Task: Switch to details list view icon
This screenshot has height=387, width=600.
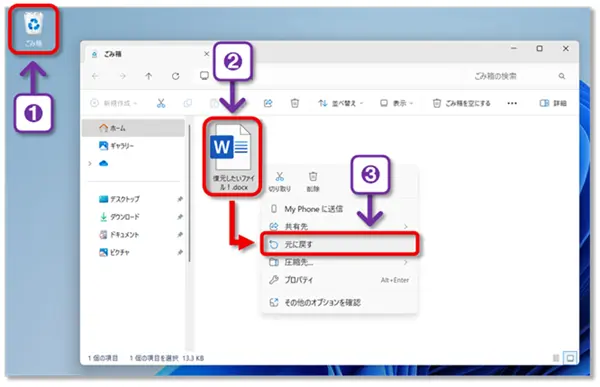Action: [556, 358]
